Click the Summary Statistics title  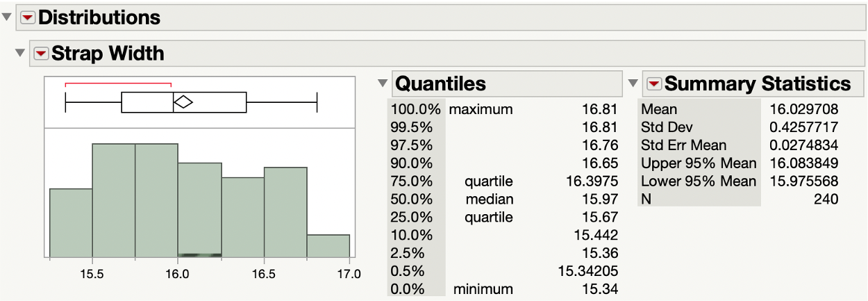click(758, 84)
